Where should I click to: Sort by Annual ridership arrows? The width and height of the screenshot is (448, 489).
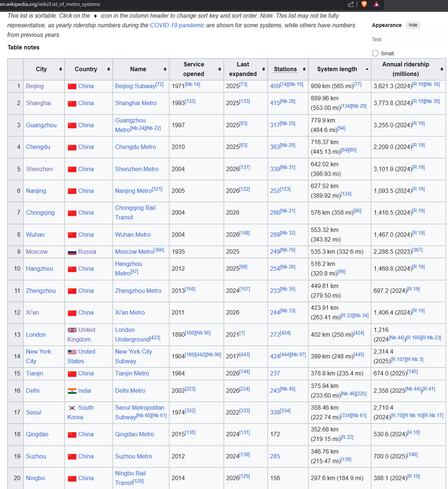point(442,69)
